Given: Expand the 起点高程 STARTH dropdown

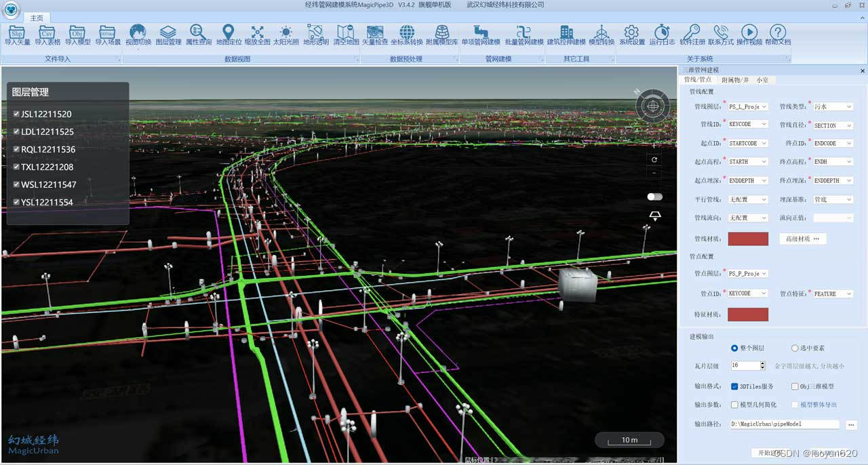Looking at the screenshot, I should [748, 162].
